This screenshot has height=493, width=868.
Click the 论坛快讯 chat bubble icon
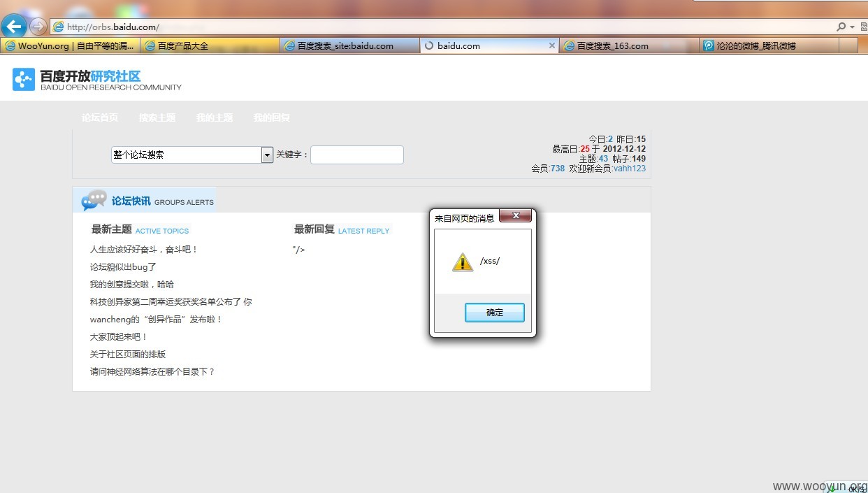[94, 200]
